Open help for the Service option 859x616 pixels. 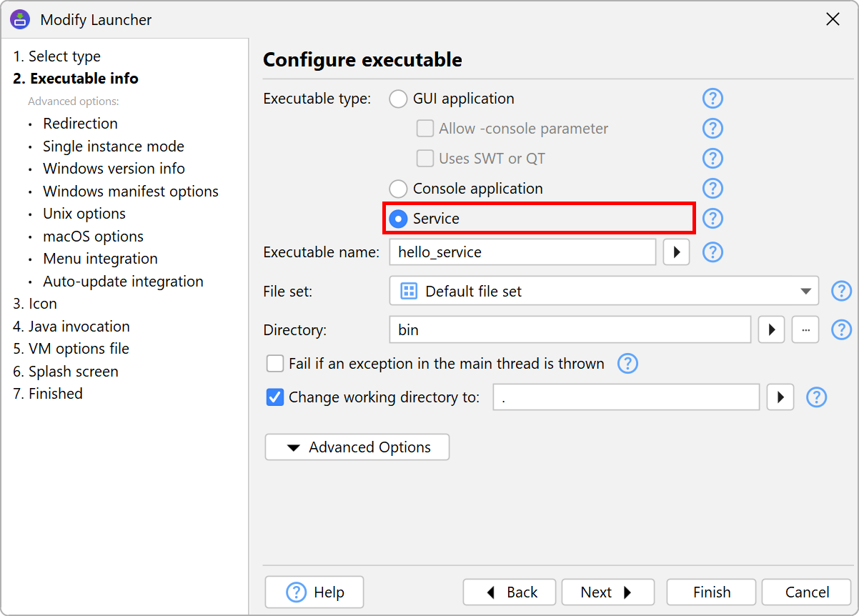[712, 219]
